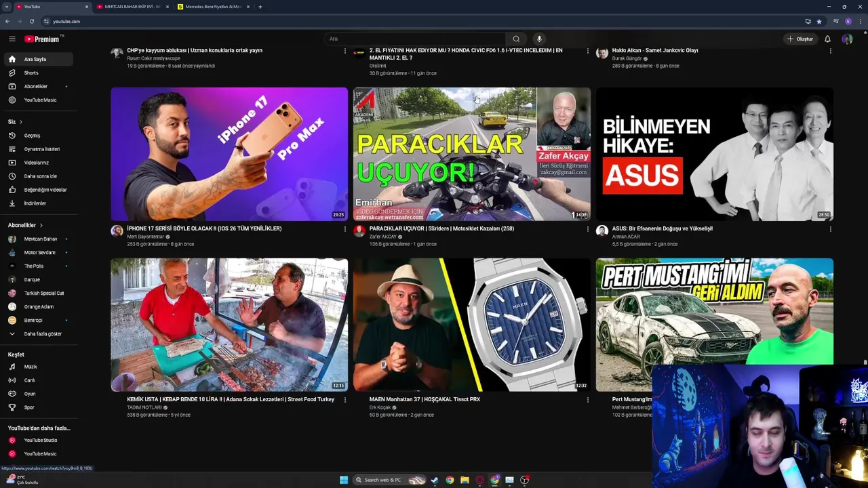
Task: Play the BİLİNMEYEN HİKAYE ASUS thumbnail
Action: (x=715, y=154)
